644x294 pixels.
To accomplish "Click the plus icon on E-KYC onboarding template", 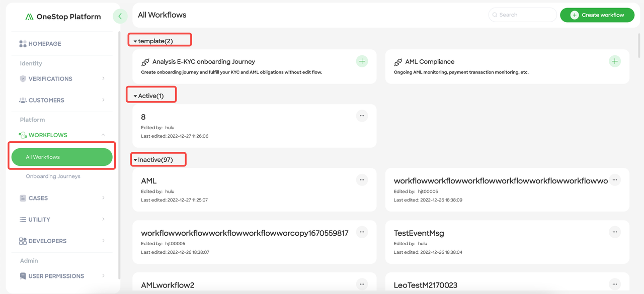I will tap(362, 61).
